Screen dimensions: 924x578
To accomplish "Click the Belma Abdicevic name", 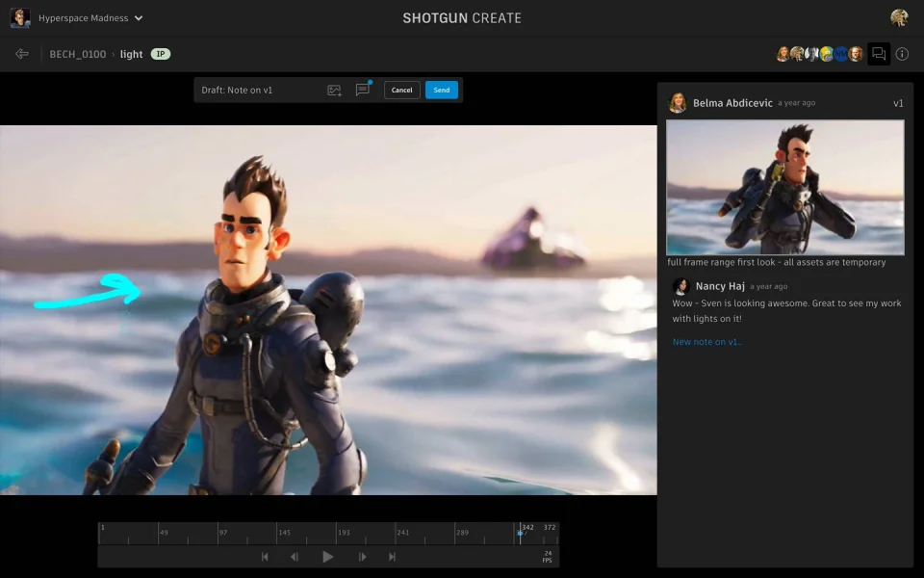I will coord(732,103).
